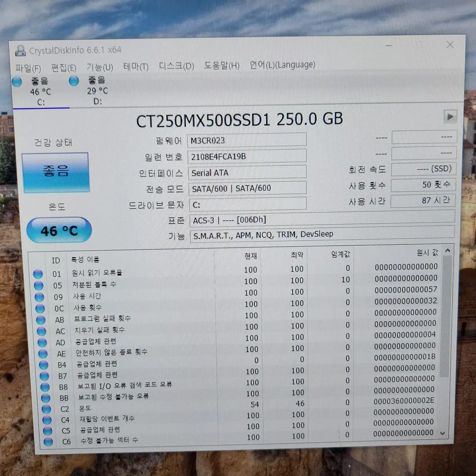Click status dot for attribute 01
The image size is (476, 476).
click(38, 274)
